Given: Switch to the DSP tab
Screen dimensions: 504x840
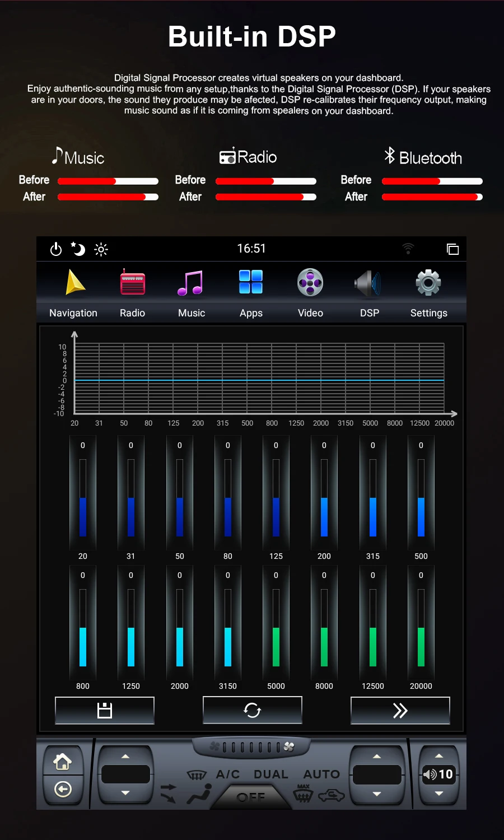Looking at the screenshot, I should pos(370,293).
